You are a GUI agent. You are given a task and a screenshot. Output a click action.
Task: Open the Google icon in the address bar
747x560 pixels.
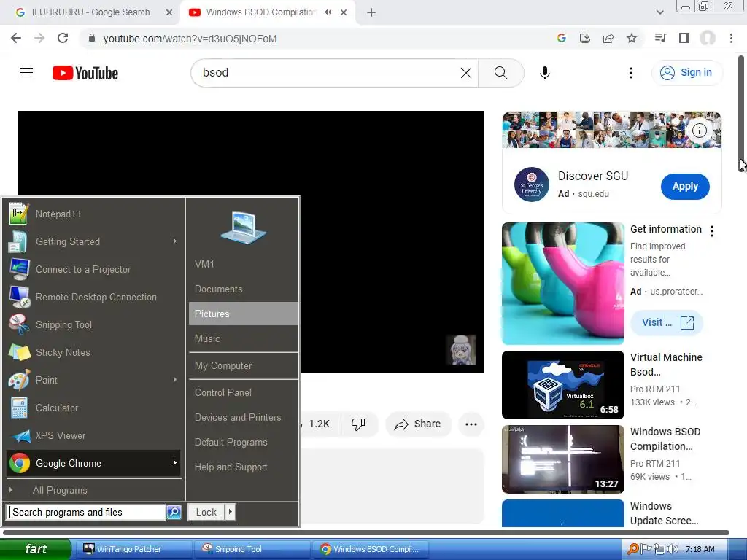pos(562,38)
